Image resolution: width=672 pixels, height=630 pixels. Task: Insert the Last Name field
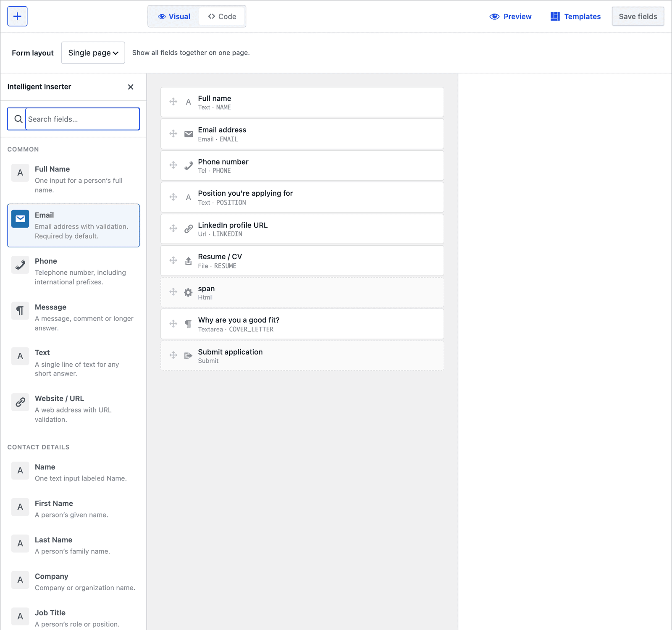(73, 545)
